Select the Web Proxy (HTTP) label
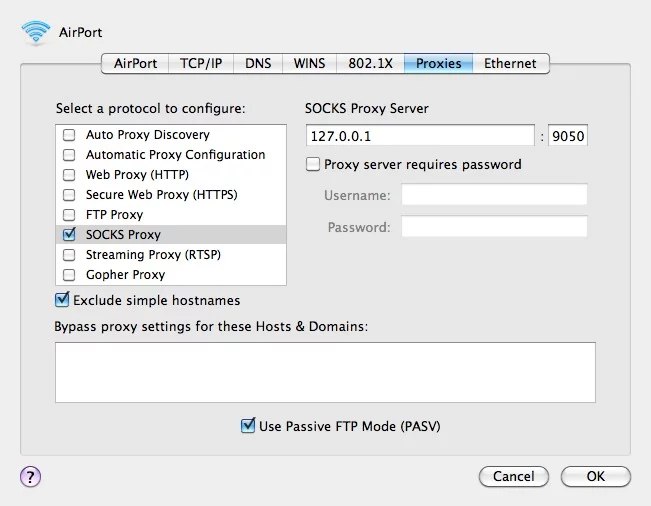This screenshot has height=506, width=651. click(137, 175)
